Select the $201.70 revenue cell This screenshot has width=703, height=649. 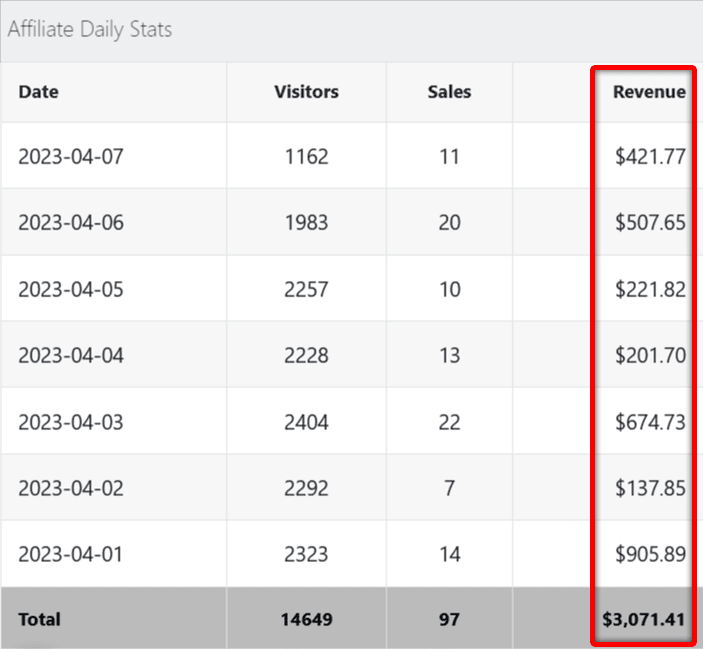click(x=650, y=355)
